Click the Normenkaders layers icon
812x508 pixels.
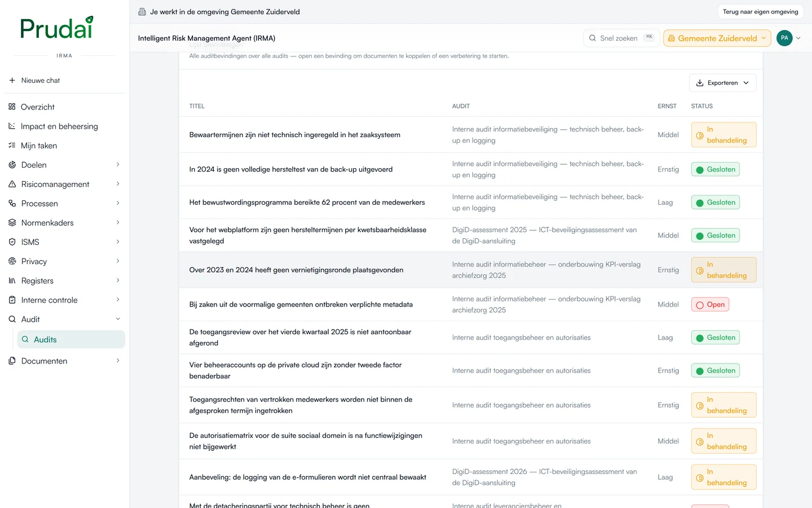[12, 222]
